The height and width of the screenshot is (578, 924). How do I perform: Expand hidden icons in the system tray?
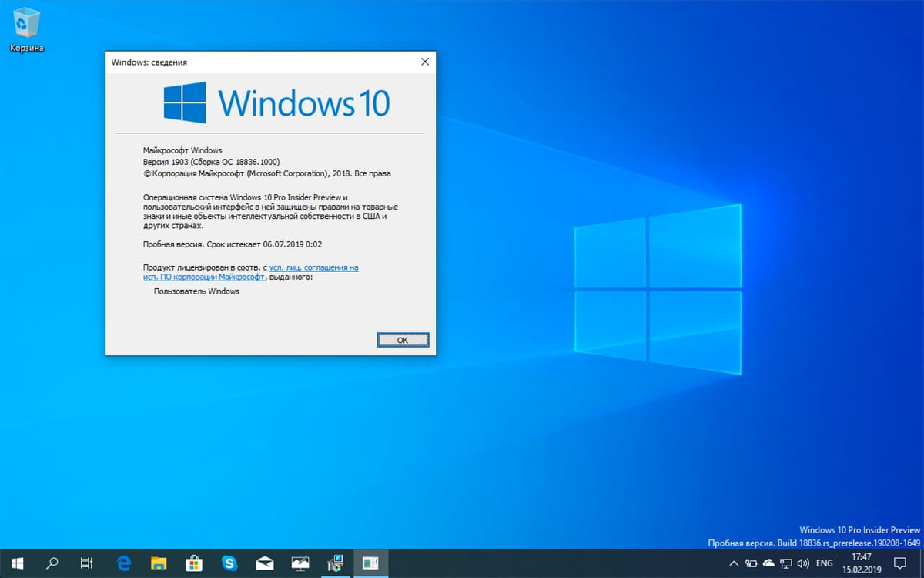point(734,563)
